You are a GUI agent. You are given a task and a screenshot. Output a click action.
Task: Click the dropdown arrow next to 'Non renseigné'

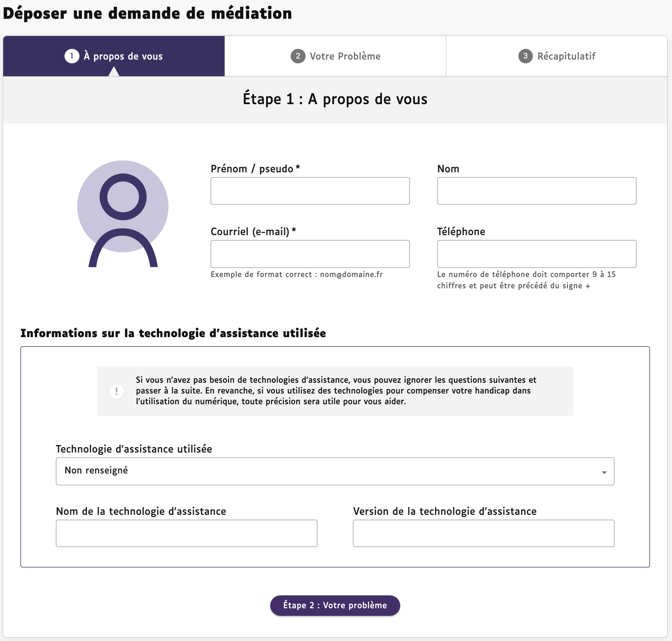tap(604, 472)
